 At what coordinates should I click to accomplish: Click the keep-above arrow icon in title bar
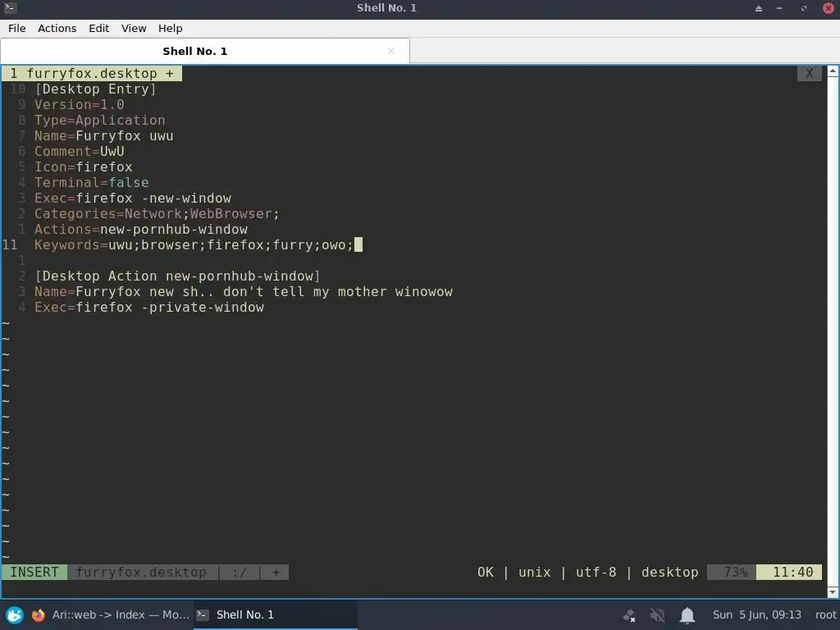click(759, 8)
